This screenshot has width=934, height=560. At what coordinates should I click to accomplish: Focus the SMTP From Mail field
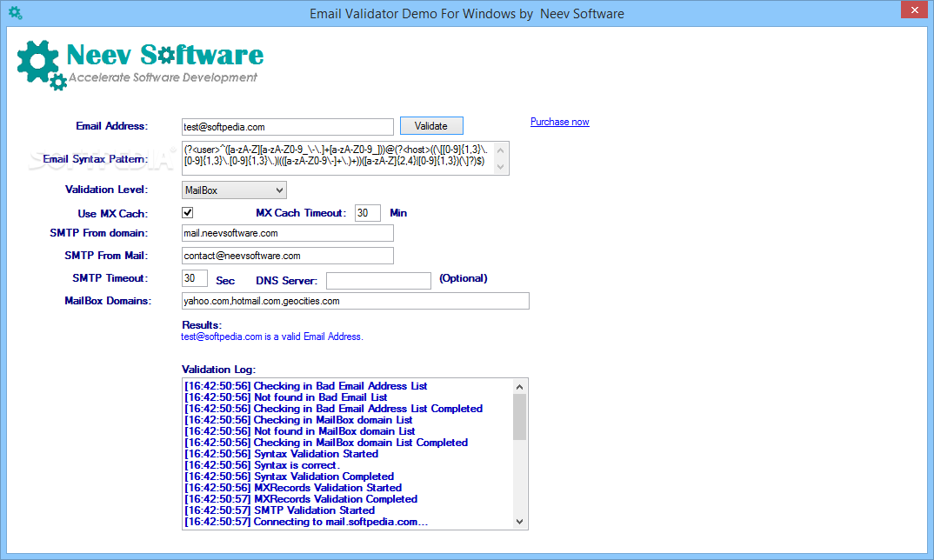[x=288, y=256]
